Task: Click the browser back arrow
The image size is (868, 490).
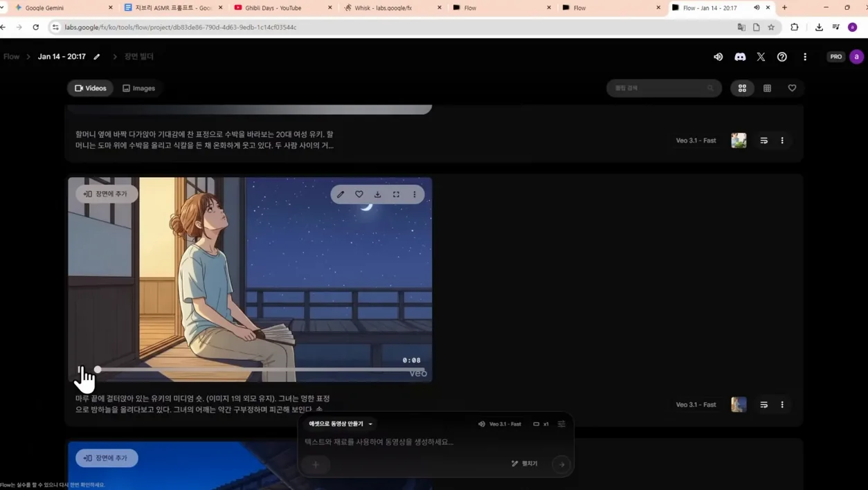Action: point(3,27)
